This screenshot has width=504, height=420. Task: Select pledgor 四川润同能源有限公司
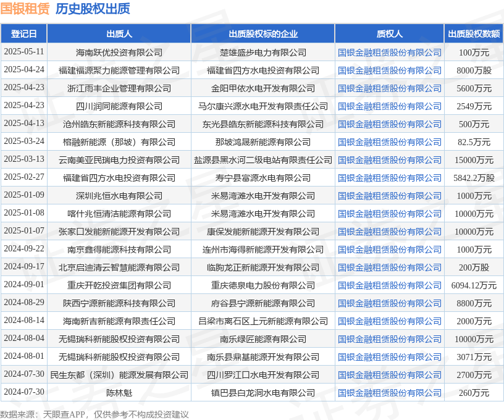[x=119, y=106]
